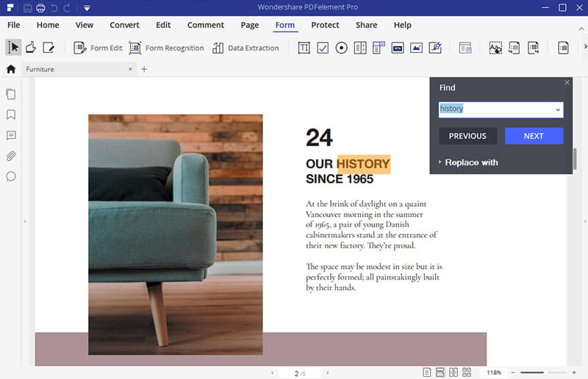
Task: Close the Furniture document tab
Action: pyautogui.click(x=130, y=69)
